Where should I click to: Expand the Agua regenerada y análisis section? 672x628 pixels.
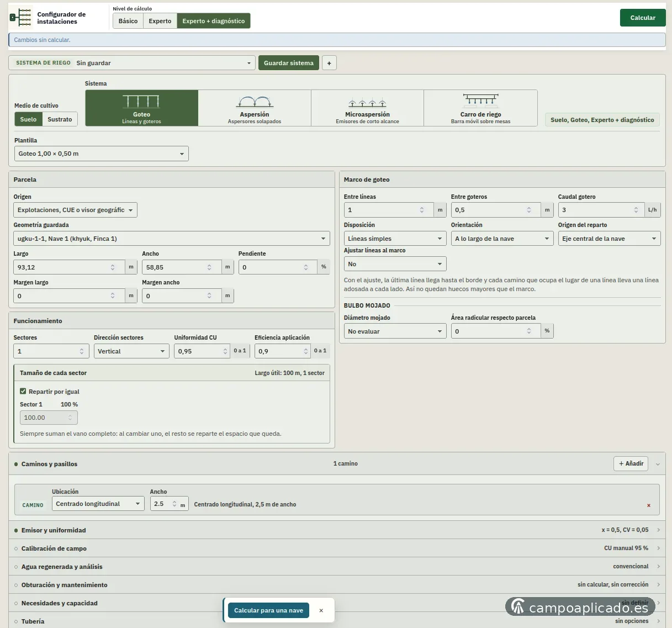click(x=336, y=567)
